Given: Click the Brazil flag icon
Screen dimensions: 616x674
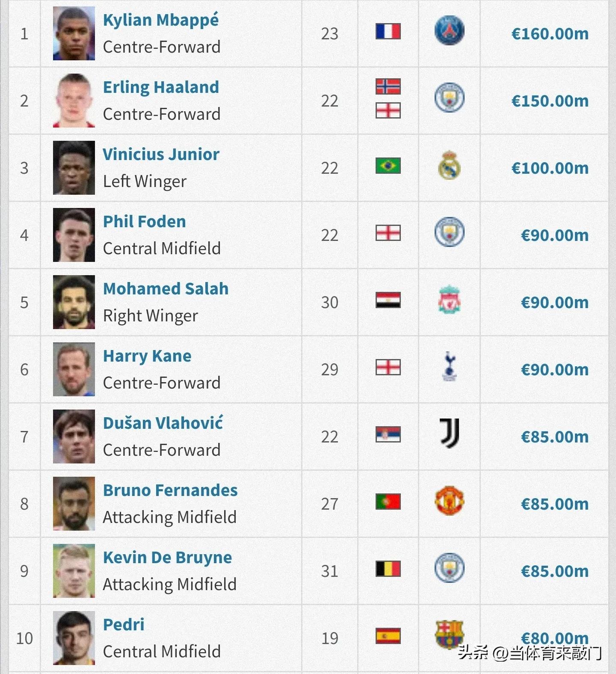Looking at the screenshot, I should click(388, 166).
